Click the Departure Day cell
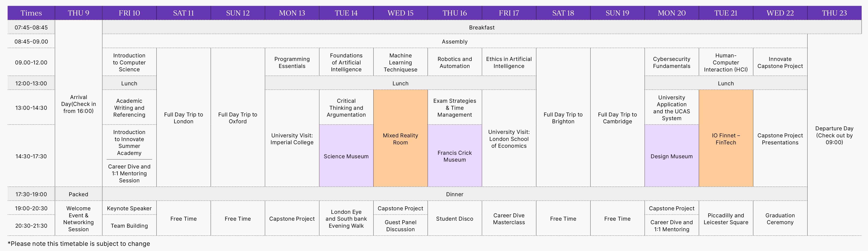This screenshot has width=868, height=251. (834, 135)
